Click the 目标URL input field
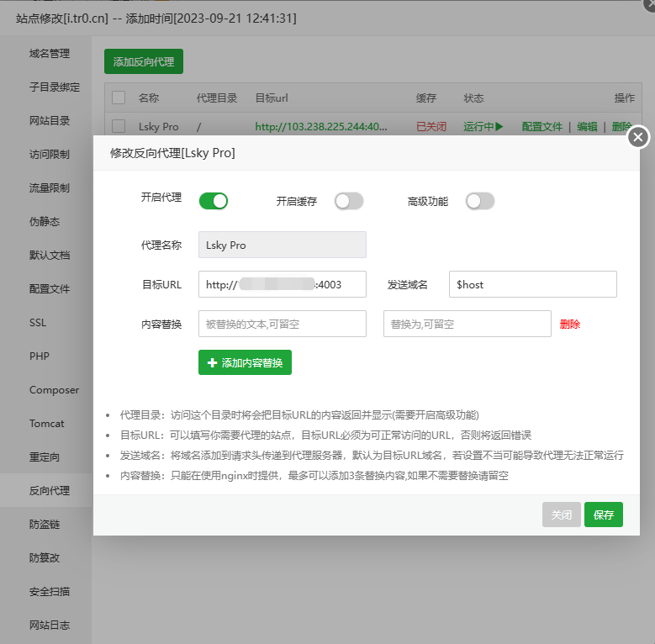Screen dimensions: 655x644 tap(283, 284)
